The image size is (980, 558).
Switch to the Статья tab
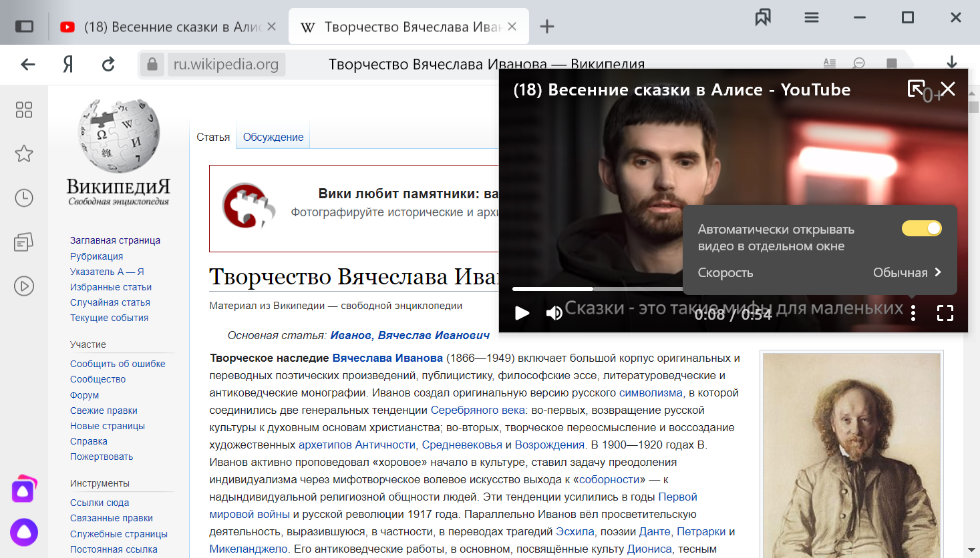[x=213, y=137]
